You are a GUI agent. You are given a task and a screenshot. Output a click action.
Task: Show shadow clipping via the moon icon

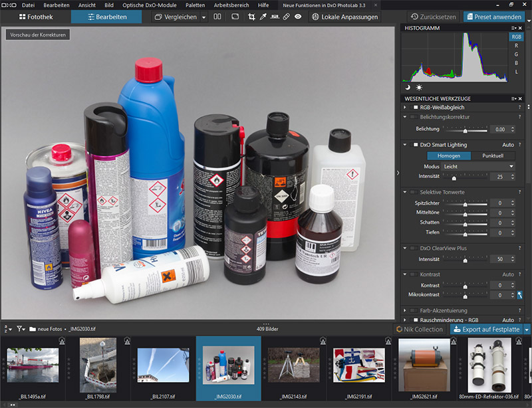point(408,87)
